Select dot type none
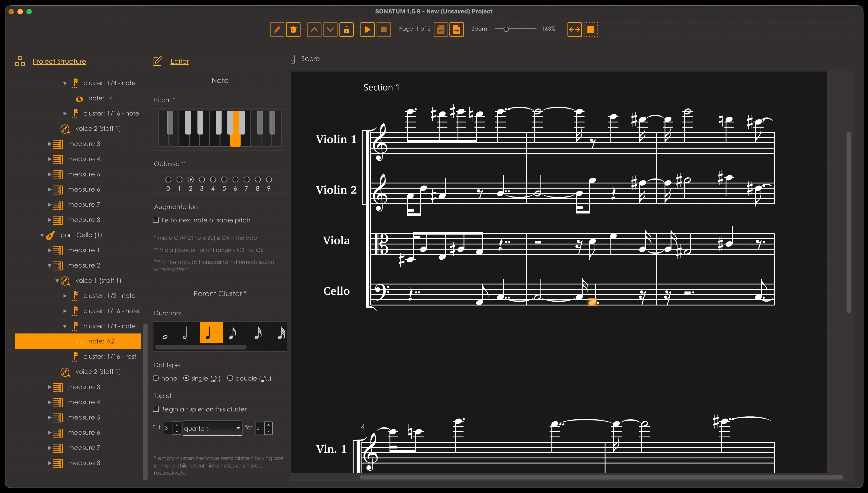 (x=156, y=378)
